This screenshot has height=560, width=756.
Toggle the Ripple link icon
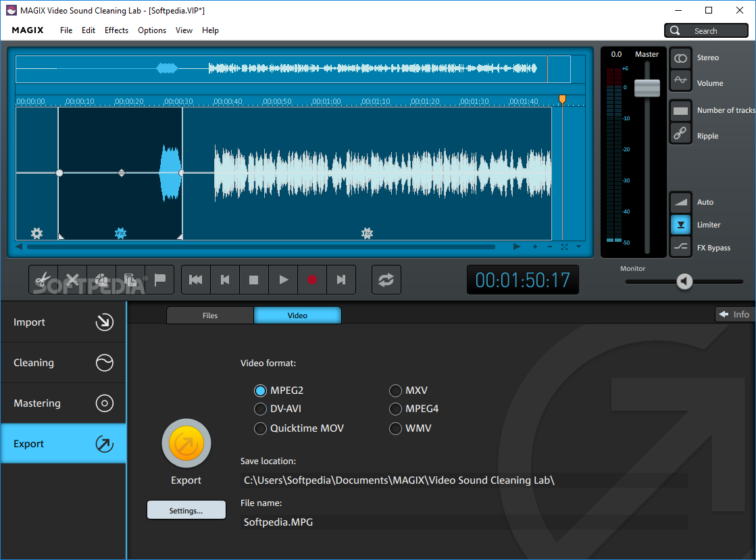pyautogui.click(x=680, y=133)
